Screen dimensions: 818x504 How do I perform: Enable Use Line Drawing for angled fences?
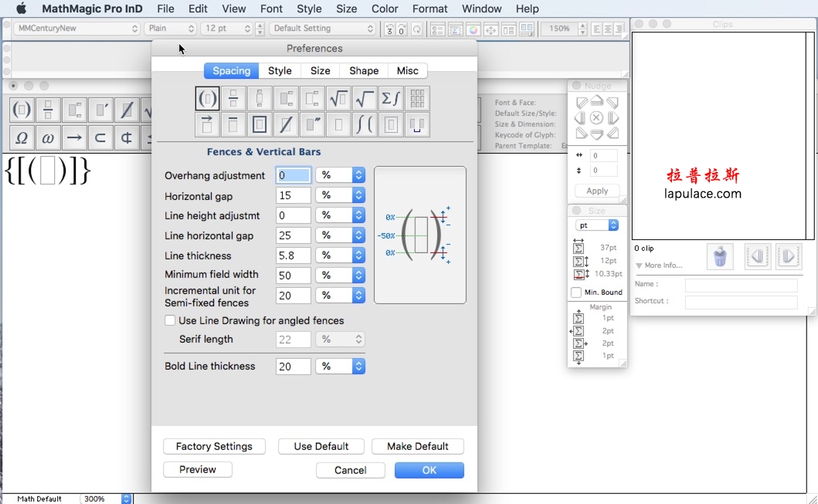coord(169,320)
